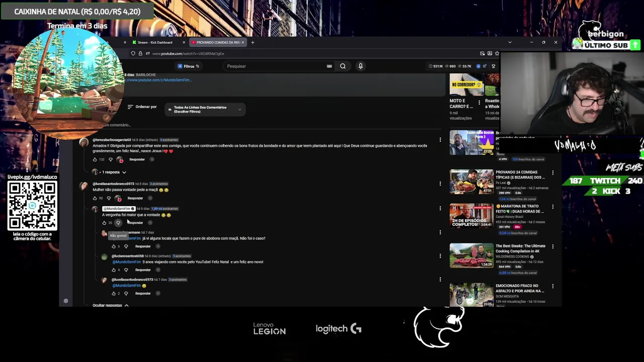Click the search magnifier button
The width and height of the screenshot is (644, 362).
[343, 66]
